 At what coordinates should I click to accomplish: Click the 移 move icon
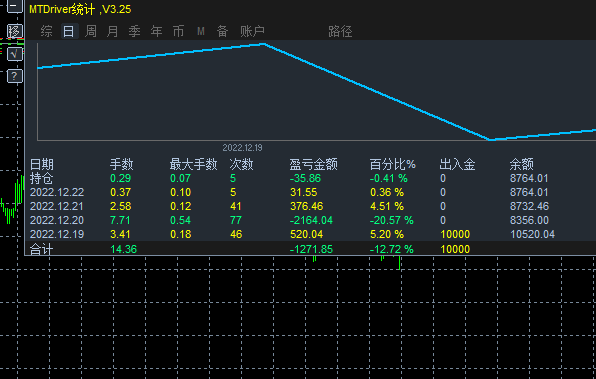(x=15, y=31)
